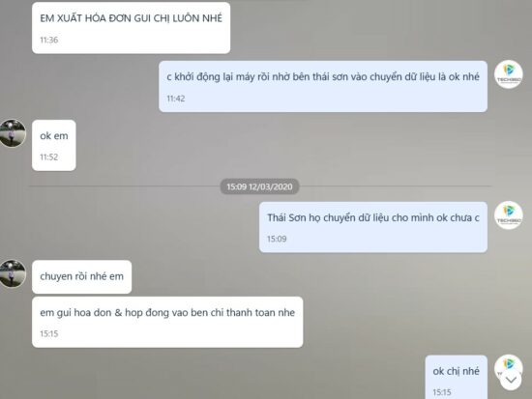Image resolution: width=532 pixels, height=399 pixels.
Task: Open sender avatar next to 'chuyen rồi nhé em'
Action: coord(13,274)
